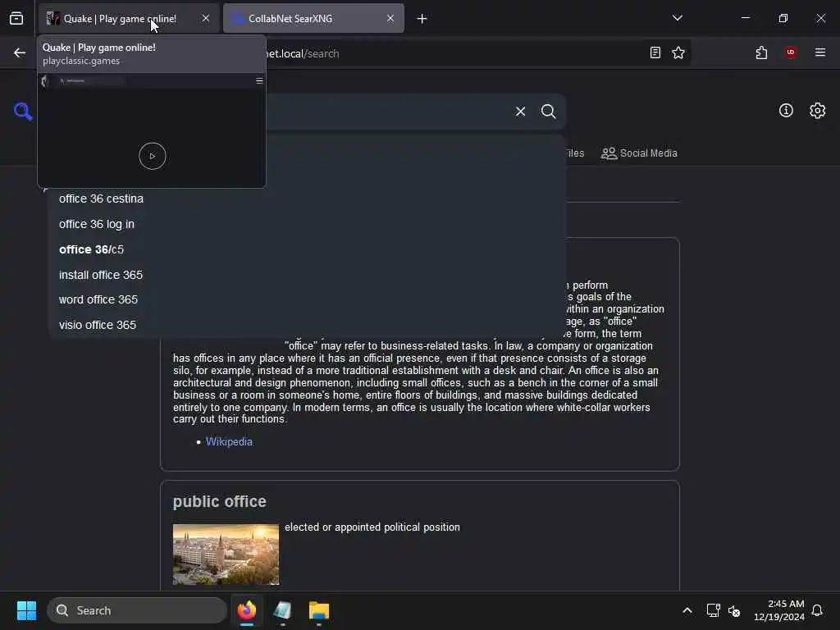Select suggestion office 36 cestina
Viewport: 840px width, 630px height.
(307, 199)
